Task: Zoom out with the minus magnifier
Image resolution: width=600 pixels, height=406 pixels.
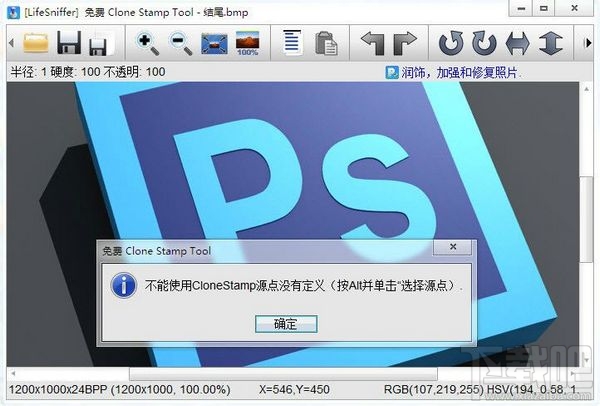Action: click(x=180, y=43)
